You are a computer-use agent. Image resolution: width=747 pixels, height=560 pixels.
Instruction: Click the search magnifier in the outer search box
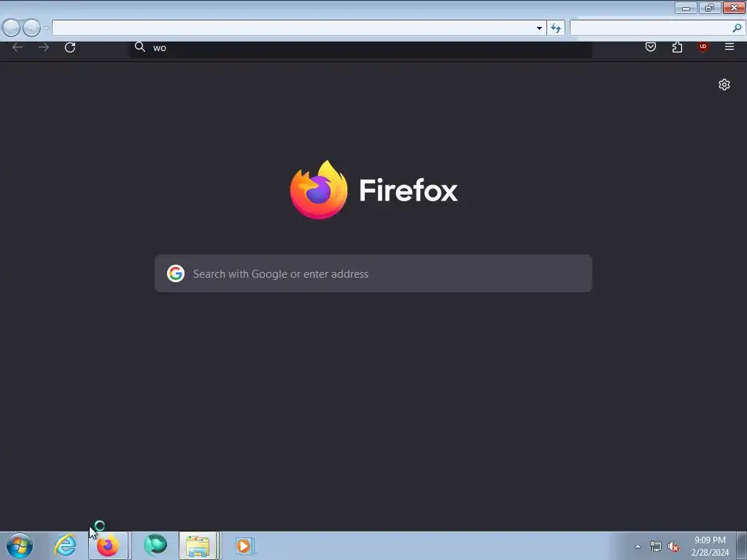pos(737,28)
